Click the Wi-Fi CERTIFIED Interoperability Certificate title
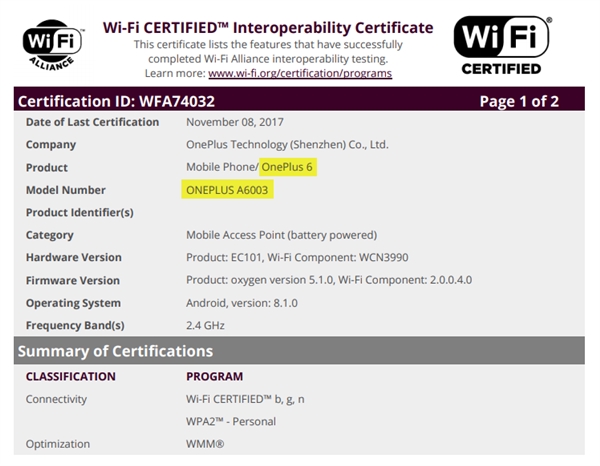 268,27
